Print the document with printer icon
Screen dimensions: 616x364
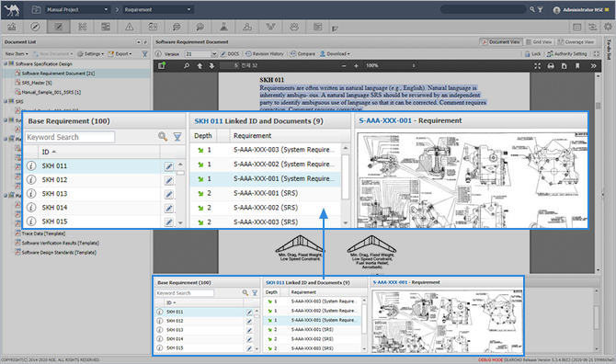[551, 66]
